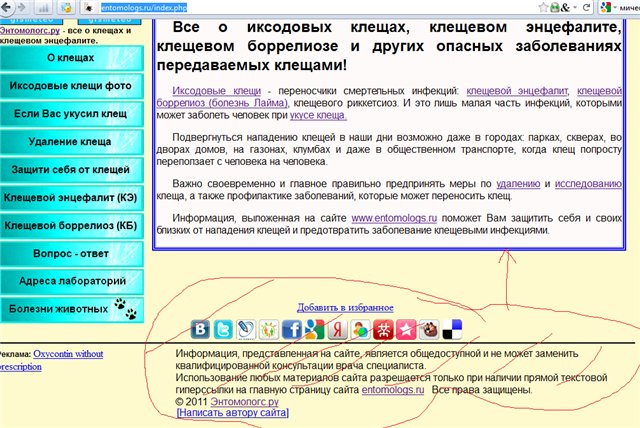Follow the 'исследованию' link
The height and width of the screenshot is (428, 640).
pyautogui.click(x=588, y=184)
